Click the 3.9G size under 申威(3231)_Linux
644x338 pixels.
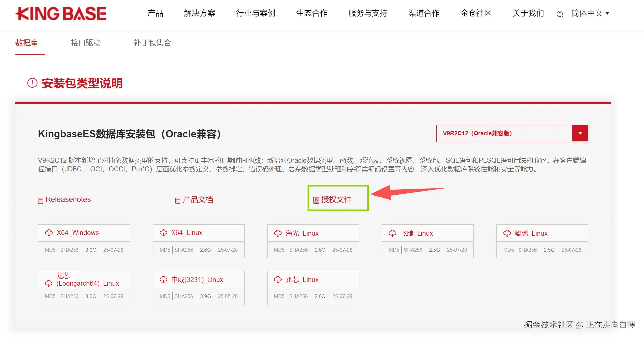(x=205, y=296)
